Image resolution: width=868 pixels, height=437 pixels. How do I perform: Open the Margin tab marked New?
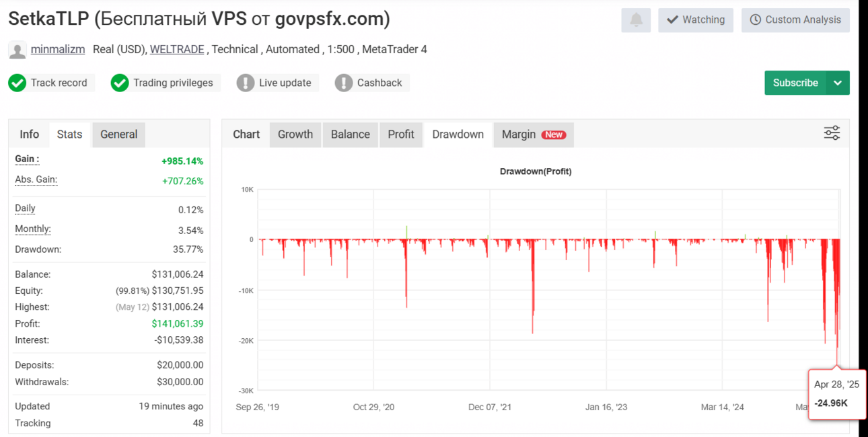pyautogui.click(x=534, y=134)
